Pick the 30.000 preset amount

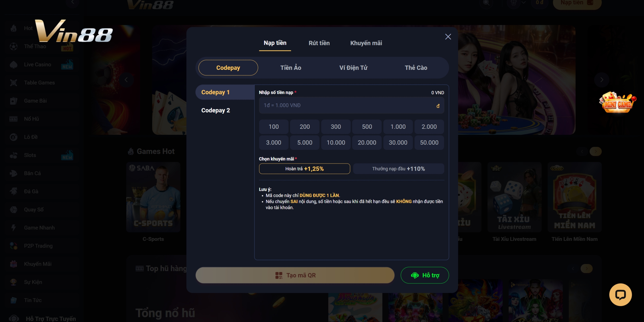(398, 142)
